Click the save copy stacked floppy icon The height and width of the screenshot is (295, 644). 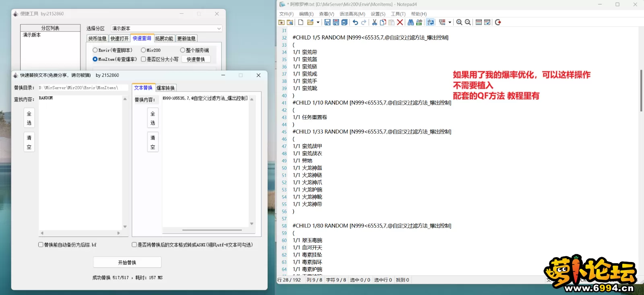(345, 22)
